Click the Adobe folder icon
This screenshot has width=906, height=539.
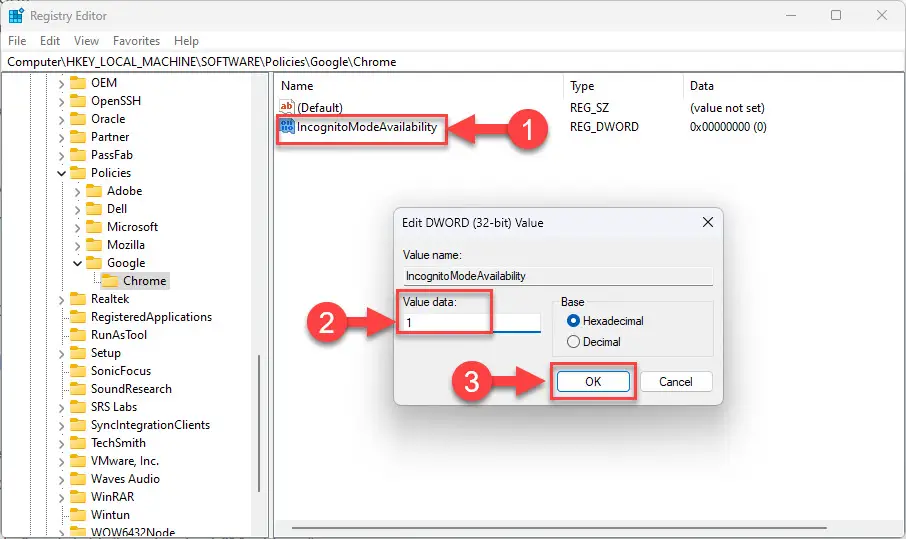(94, 191)
